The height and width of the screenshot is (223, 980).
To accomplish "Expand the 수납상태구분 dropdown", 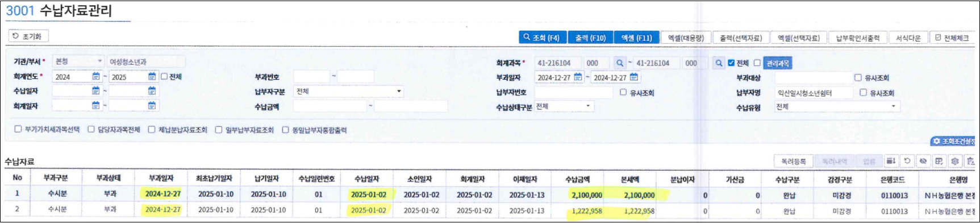I will [x=564, y=106].
